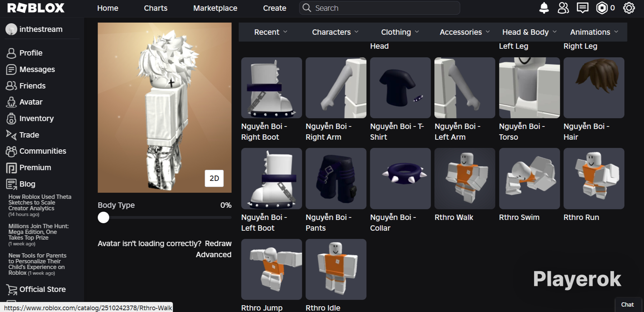Select Nguyễn Boi Pants thumbnail

pos(336,178)
